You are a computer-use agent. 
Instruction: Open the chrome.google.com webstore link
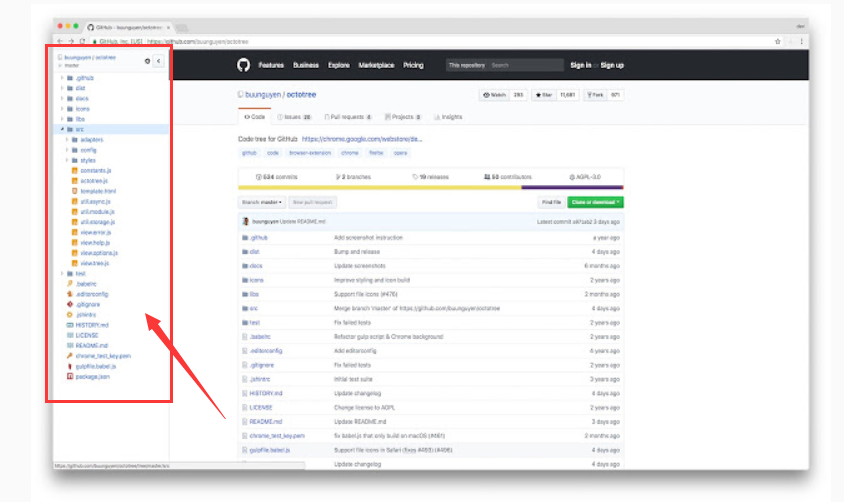click(362, 139)
